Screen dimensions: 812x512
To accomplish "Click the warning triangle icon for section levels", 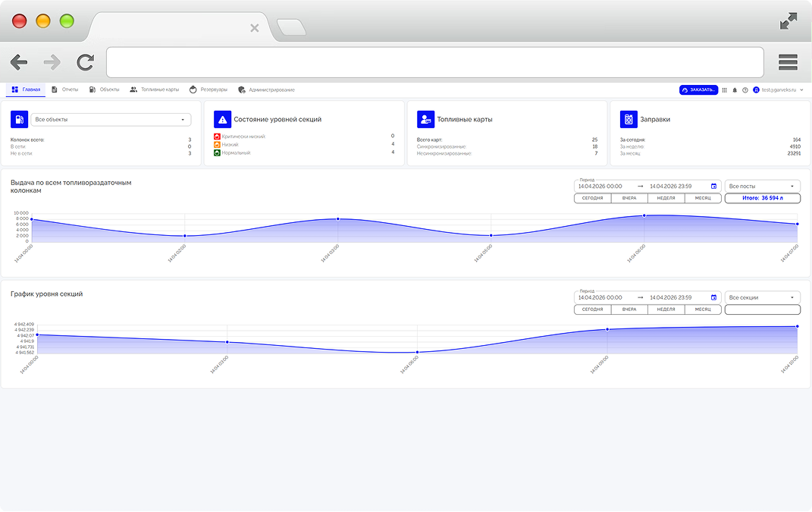I will click(222, 119).
